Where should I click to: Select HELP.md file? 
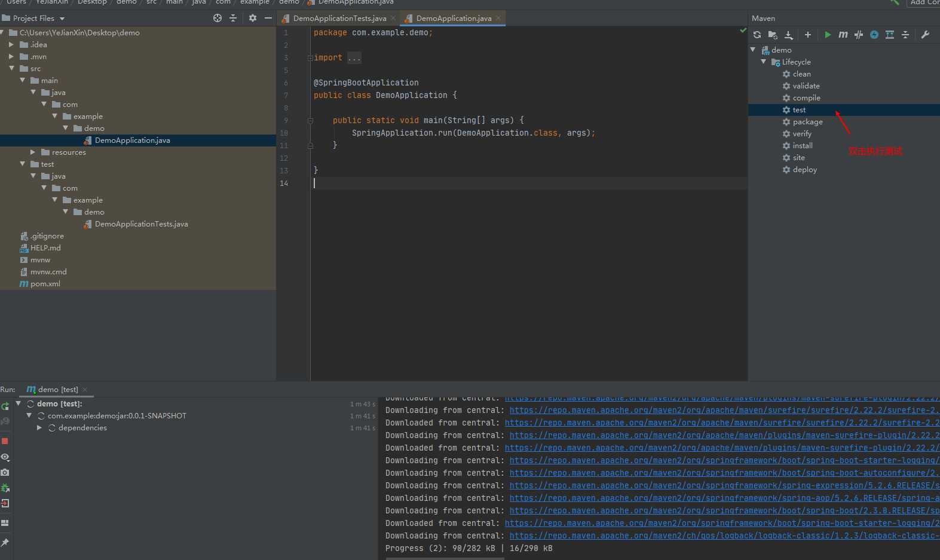(45, 248)
